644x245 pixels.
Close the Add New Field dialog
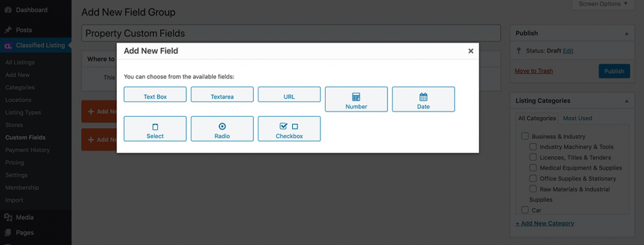470,51
